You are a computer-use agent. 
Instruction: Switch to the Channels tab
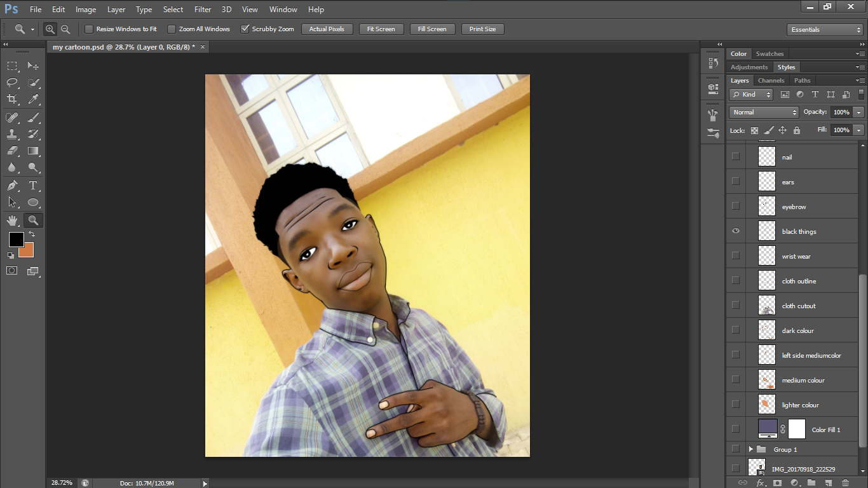[771, 81]
